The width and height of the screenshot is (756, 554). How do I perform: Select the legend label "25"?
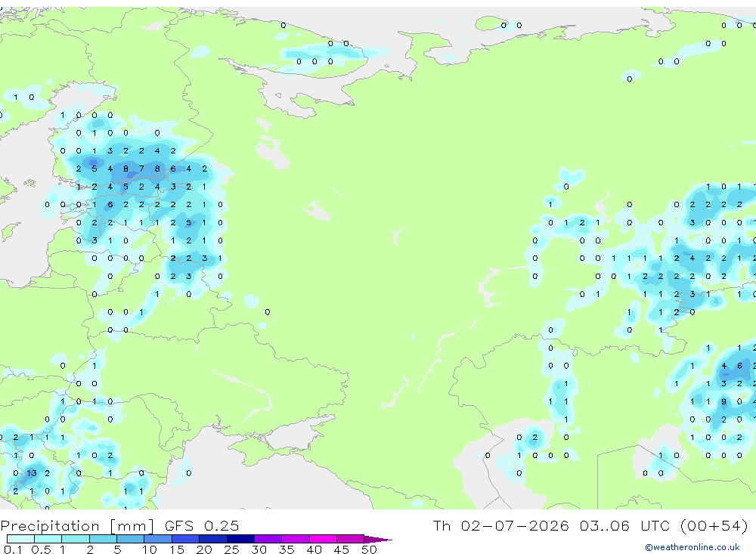(231, 549)
